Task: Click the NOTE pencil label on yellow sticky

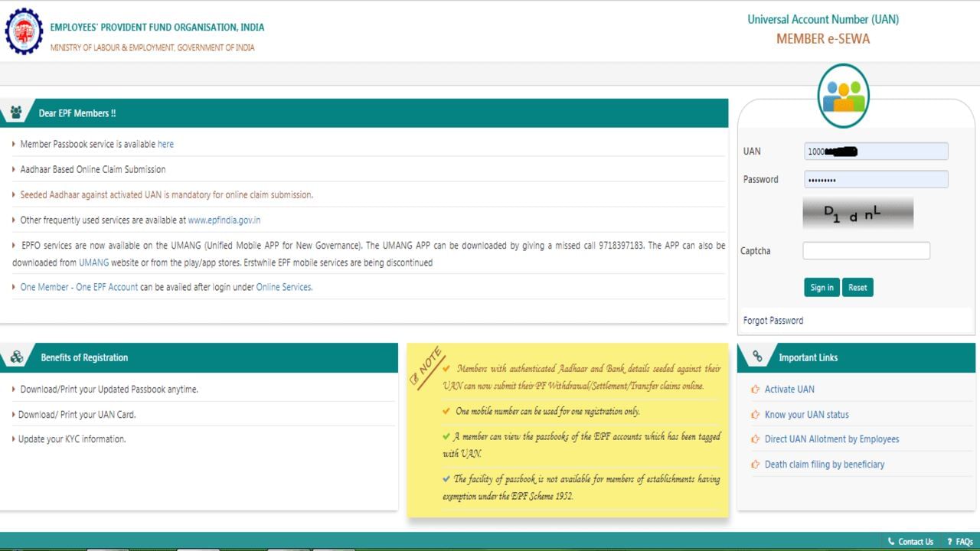Action: [x=426, y=367]
